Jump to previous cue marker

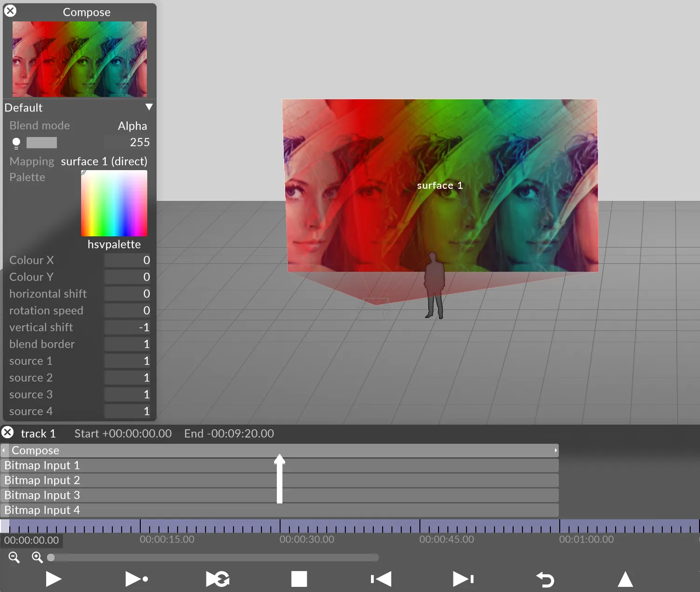click(380, 579)
